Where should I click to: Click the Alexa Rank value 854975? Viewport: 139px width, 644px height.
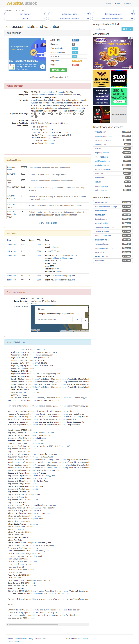coord(76,40)
